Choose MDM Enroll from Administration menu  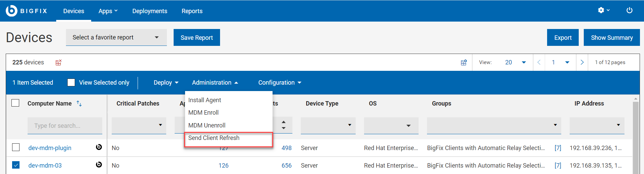(204, 113)
